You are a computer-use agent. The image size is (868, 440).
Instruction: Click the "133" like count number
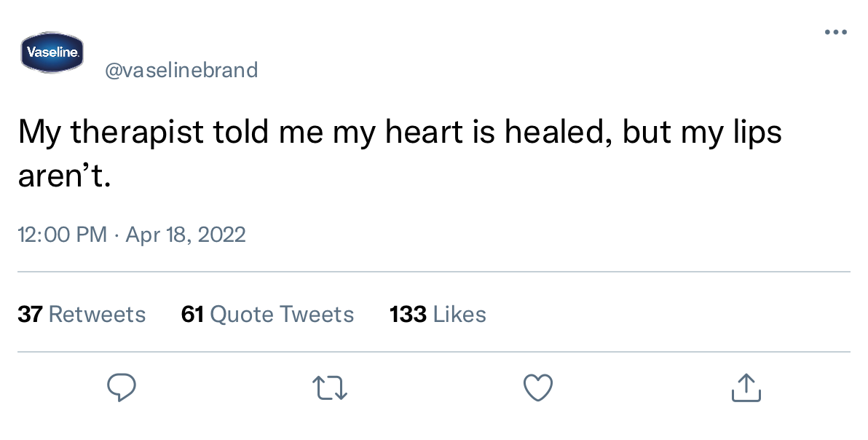pos(408,315)
